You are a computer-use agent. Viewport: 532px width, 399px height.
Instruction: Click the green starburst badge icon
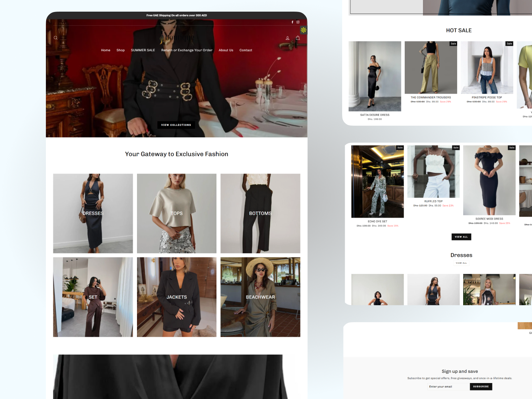coord(304,30)
